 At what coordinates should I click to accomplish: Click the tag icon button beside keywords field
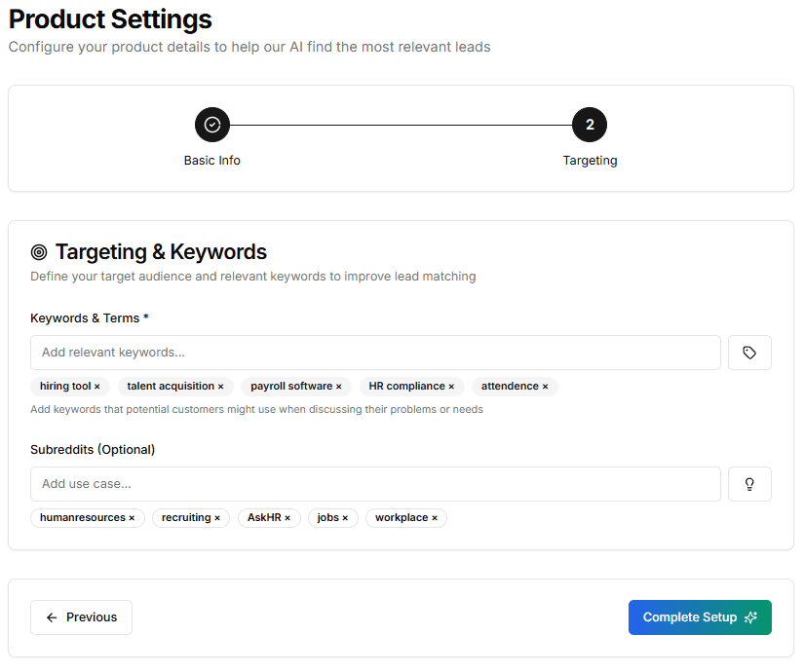pos(749,353)
